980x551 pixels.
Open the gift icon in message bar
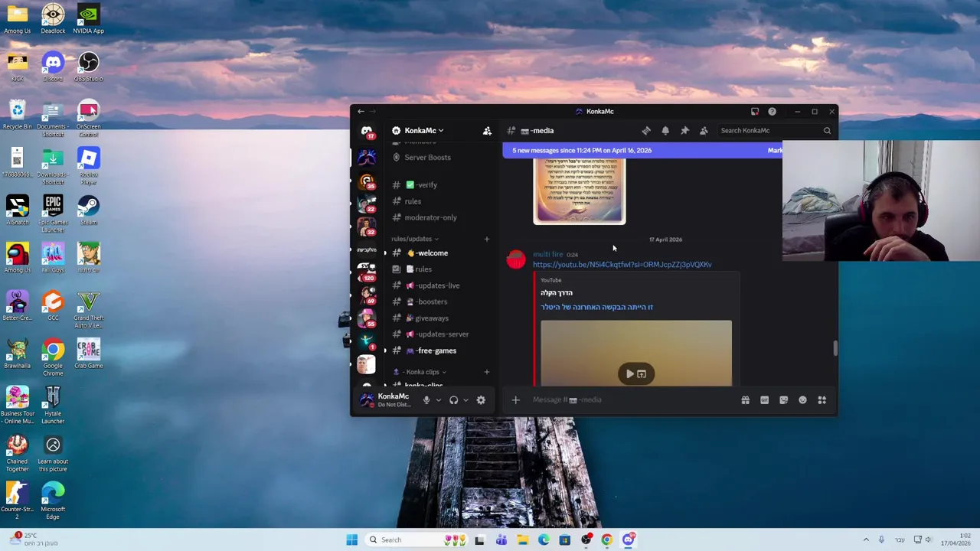coord(745,400)
